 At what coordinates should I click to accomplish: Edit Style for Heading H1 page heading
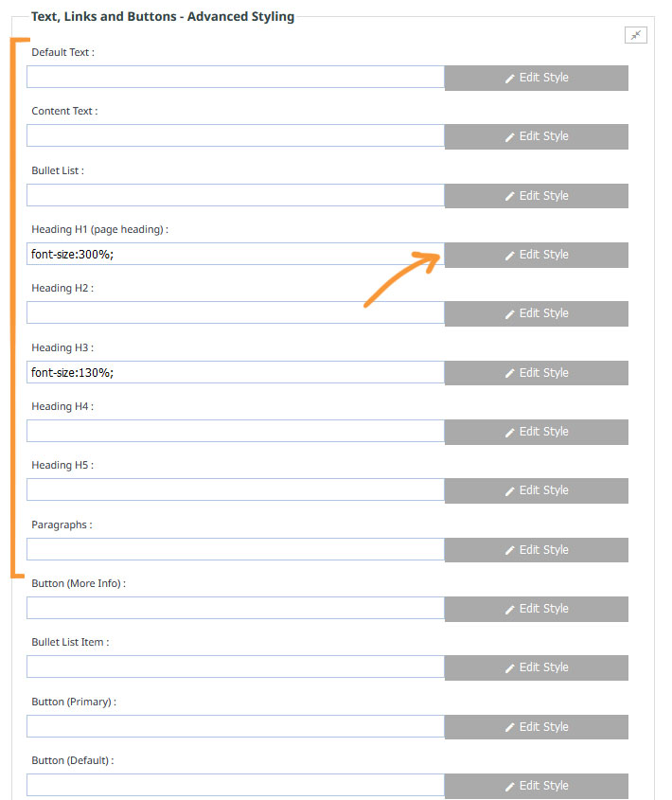point(537,255)
